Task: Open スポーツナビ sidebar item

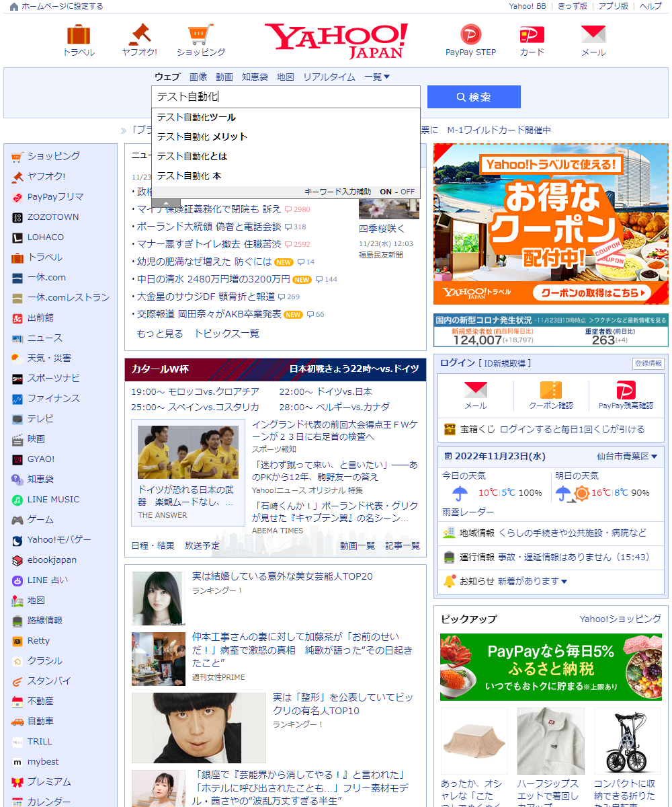Action: 54,378
